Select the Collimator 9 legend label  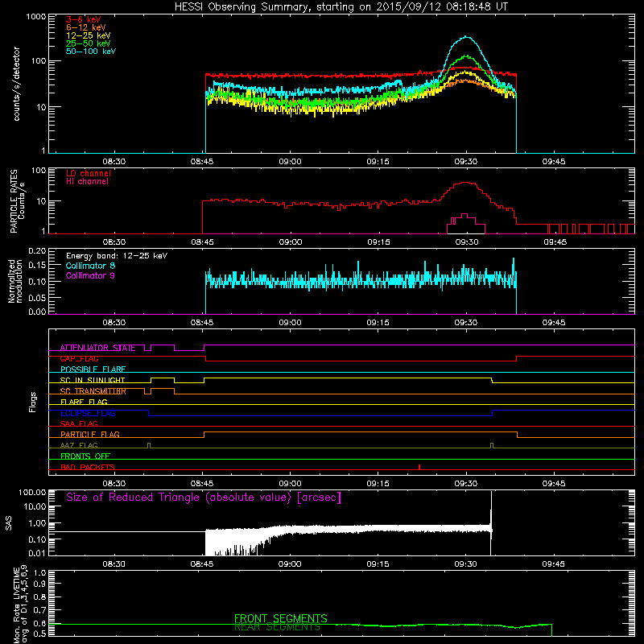(90, 275)
